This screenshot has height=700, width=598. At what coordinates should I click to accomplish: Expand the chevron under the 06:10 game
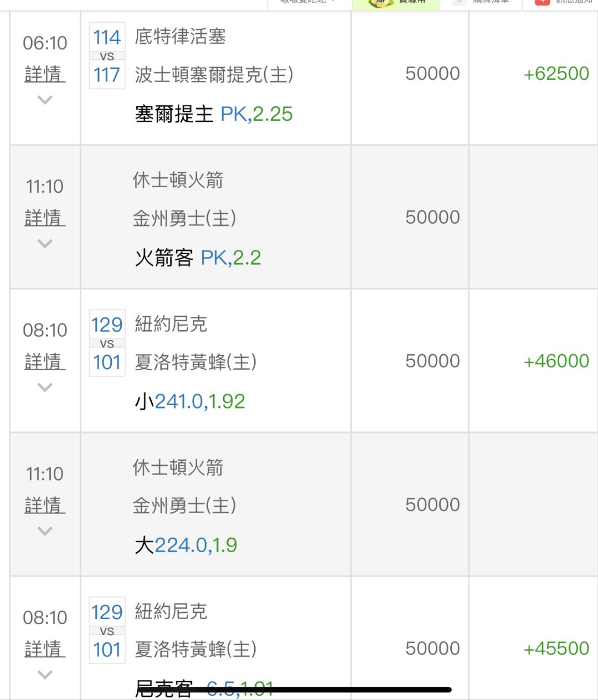[45, 100]
